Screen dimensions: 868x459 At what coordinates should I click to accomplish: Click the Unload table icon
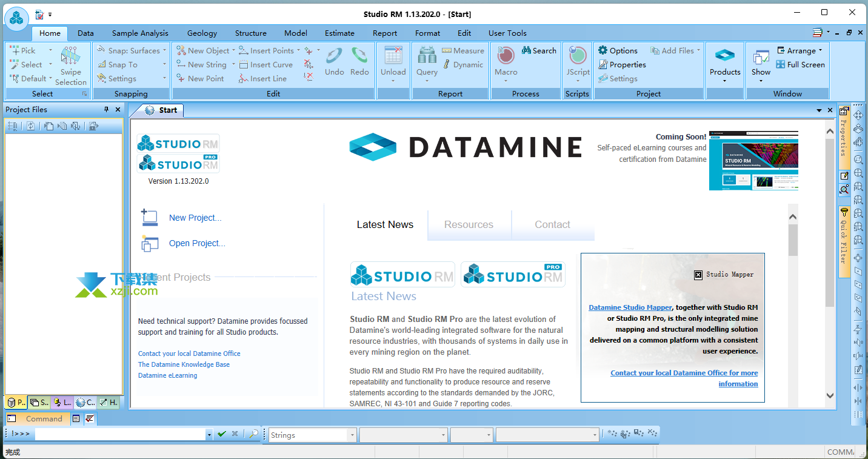(x=393, y=56)
